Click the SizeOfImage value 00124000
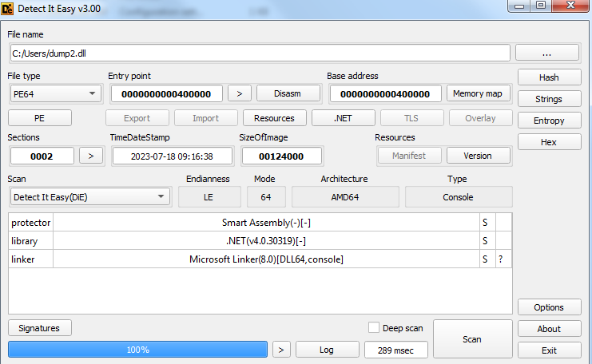The image size is (592, 364). 282,156
